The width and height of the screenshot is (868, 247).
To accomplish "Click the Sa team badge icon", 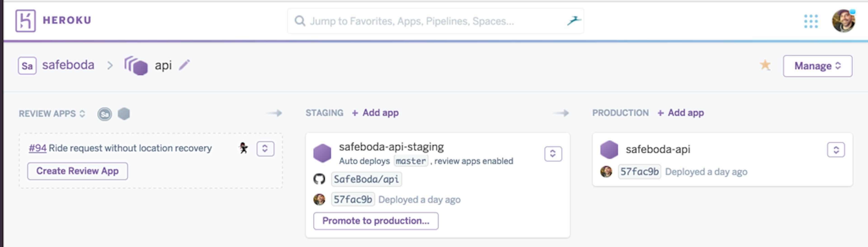I will (x=27, y=66).
